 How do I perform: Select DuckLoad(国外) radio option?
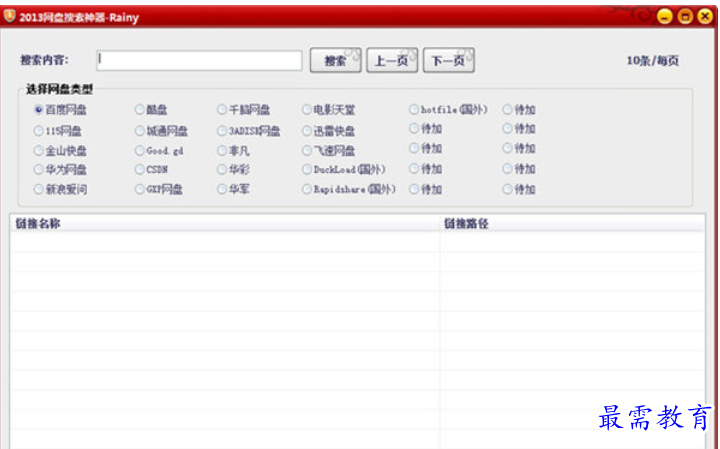pyautogui.click(x=344, y=170)
